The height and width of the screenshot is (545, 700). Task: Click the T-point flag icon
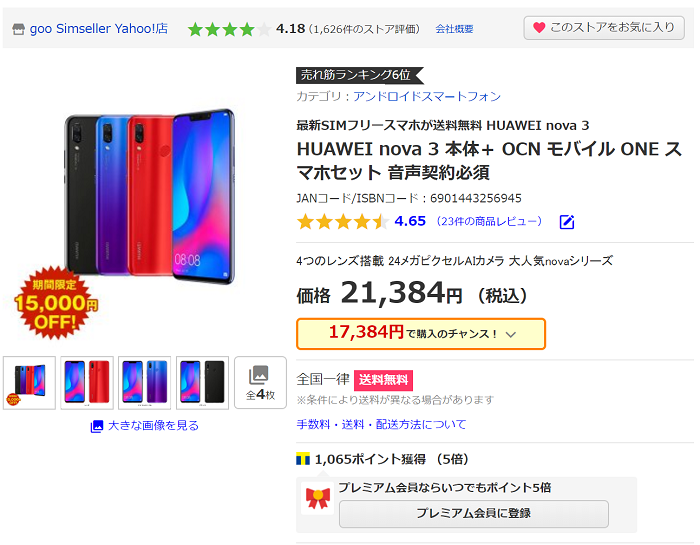(x=303, y=459)
